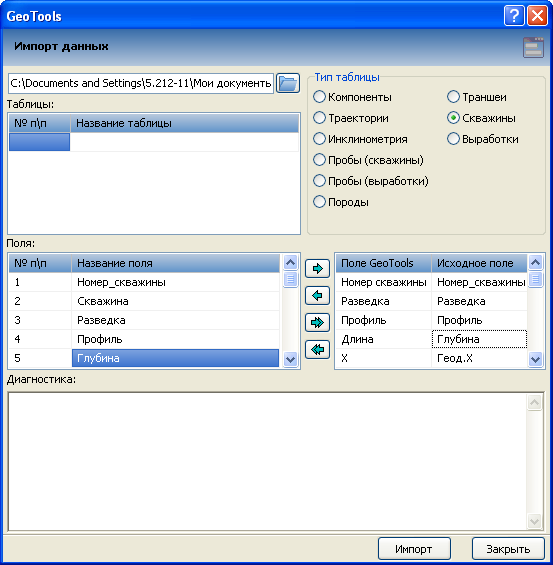Select the Скважина row in fields list
This screenshot has height=565, width=553.
pos(144,301)
